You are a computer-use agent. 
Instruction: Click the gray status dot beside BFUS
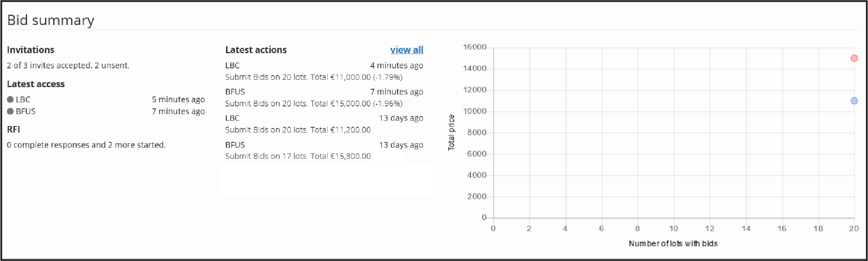click(x=10, y=111)
